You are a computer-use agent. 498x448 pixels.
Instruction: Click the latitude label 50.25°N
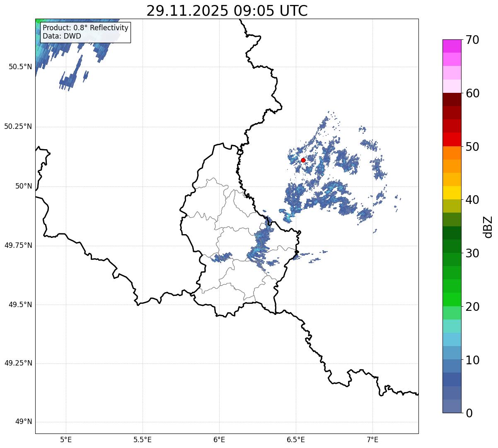[18, 127]
